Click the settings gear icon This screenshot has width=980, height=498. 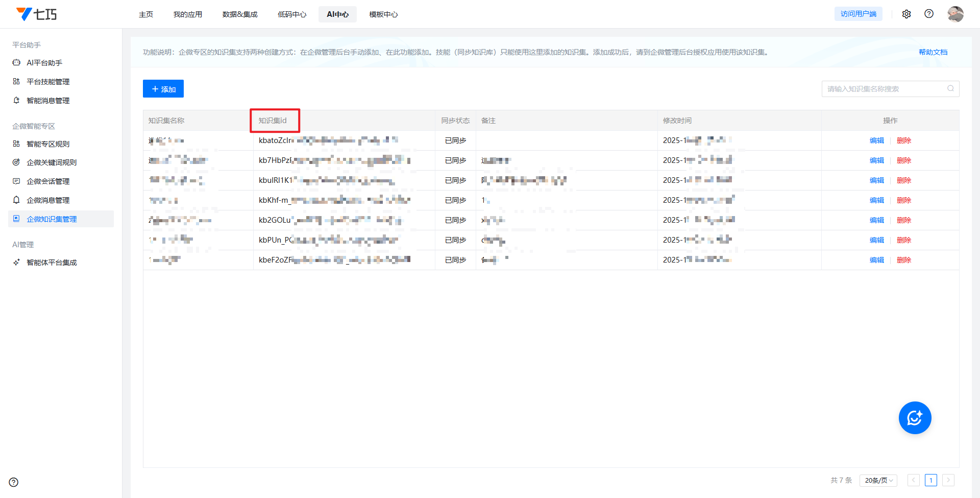[x=906, y=14]
